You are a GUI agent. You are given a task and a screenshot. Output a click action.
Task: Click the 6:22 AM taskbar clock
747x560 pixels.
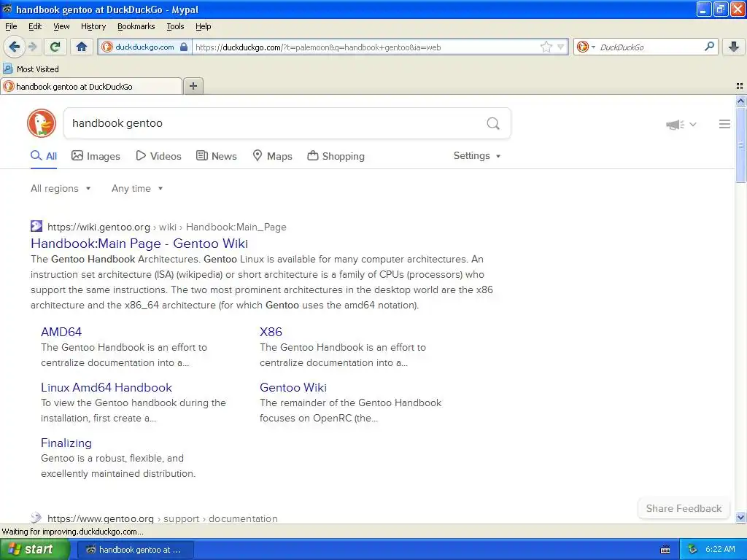tap(720, 549)
